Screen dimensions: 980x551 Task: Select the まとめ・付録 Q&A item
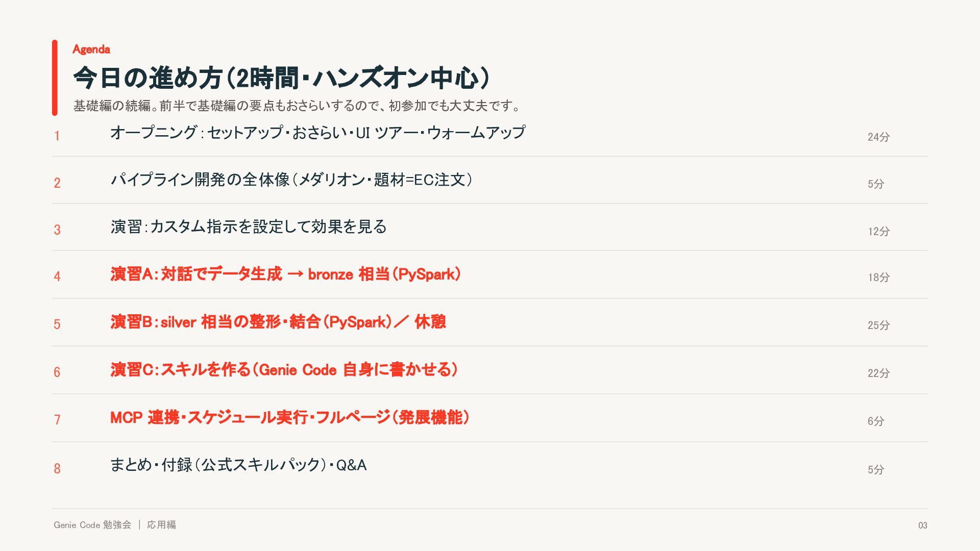238,465
